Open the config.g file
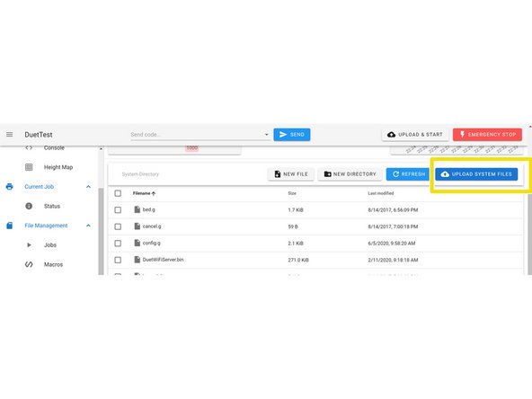Image resolution: width=532 pixels, height=399 pixels. [x=151, y=243]
